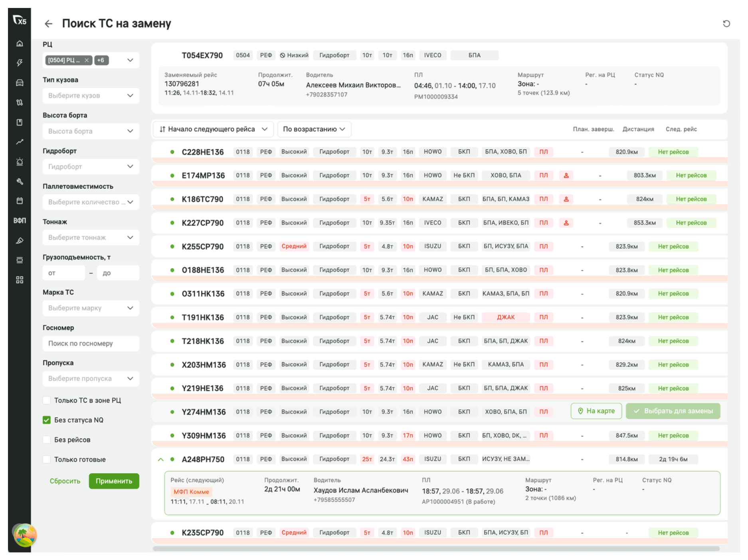Open the 'Тип кузова' dropdown
Screen dimensions: 748x560
point(91,96)
